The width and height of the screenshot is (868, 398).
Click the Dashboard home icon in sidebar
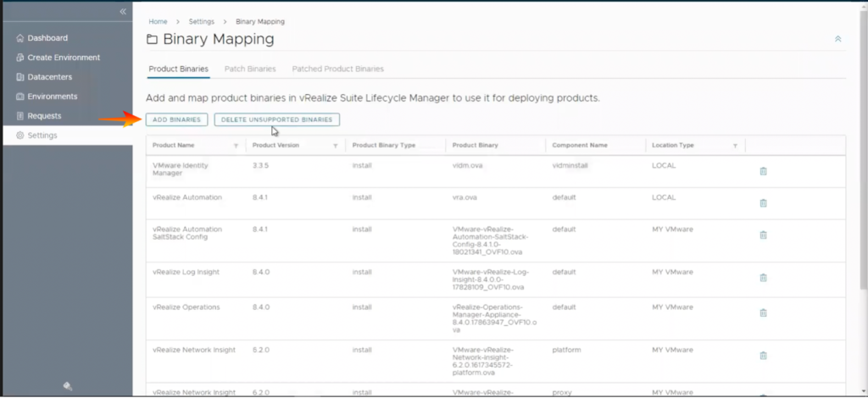[x=20, y=38]
